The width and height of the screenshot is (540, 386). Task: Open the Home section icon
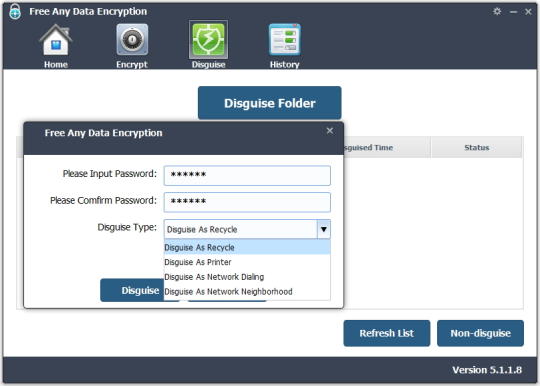[x=55, y=40]
